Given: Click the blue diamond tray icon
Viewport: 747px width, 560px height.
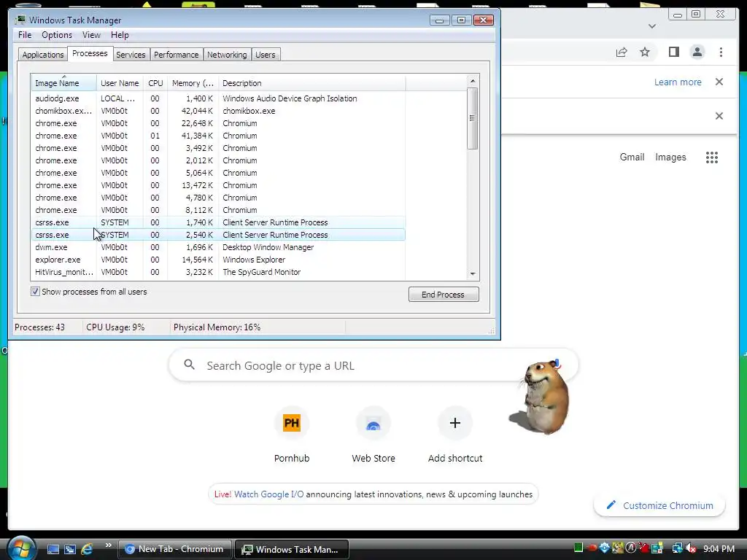Looking at the screenshot, I should (x=605, y=548).
